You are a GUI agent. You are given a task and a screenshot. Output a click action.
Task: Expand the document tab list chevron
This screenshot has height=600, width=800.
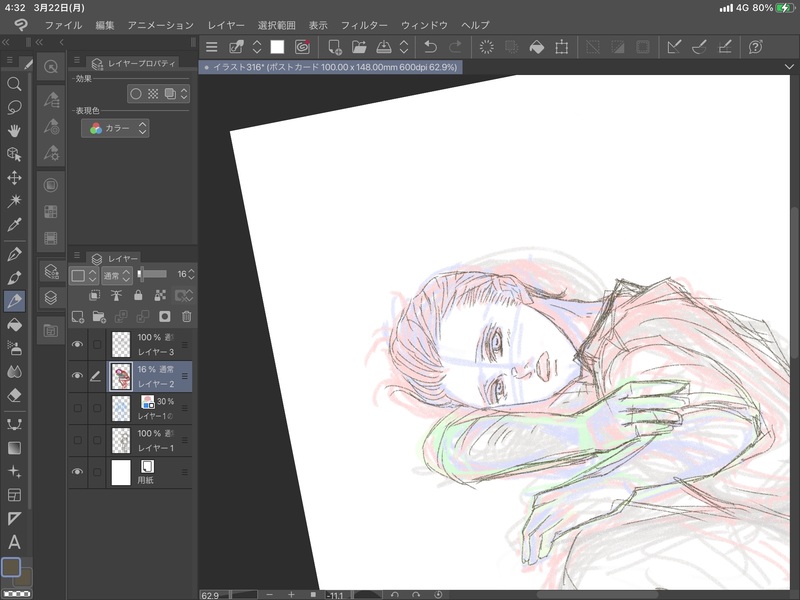(x=790, y=67)
